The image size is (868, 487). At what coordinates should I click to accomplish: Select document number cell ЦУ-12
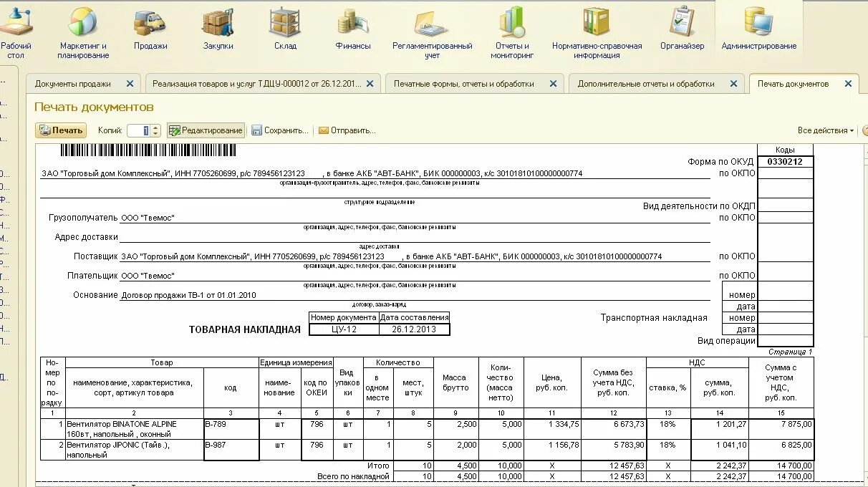click(344, 329)
